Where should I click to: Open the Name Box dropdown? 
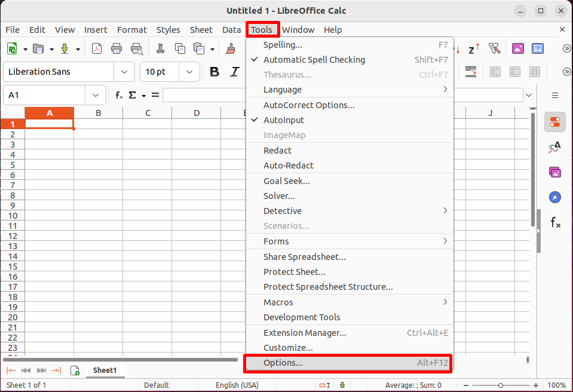pos(96,96)
